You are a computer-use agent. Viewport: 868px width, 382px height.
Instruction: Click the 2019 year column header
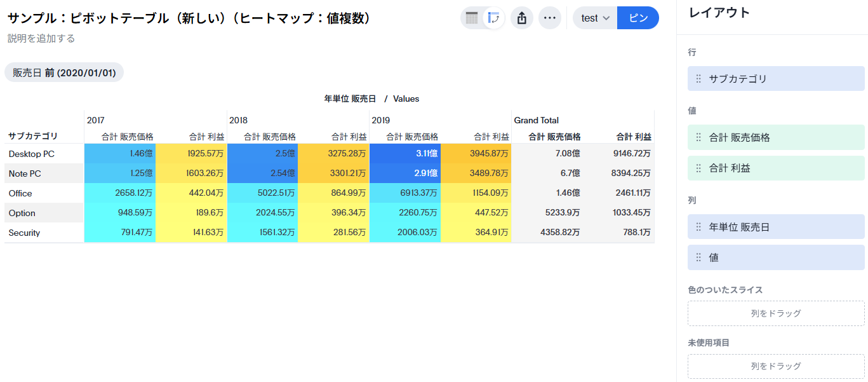pyautogui.click(x=381, y=120)
